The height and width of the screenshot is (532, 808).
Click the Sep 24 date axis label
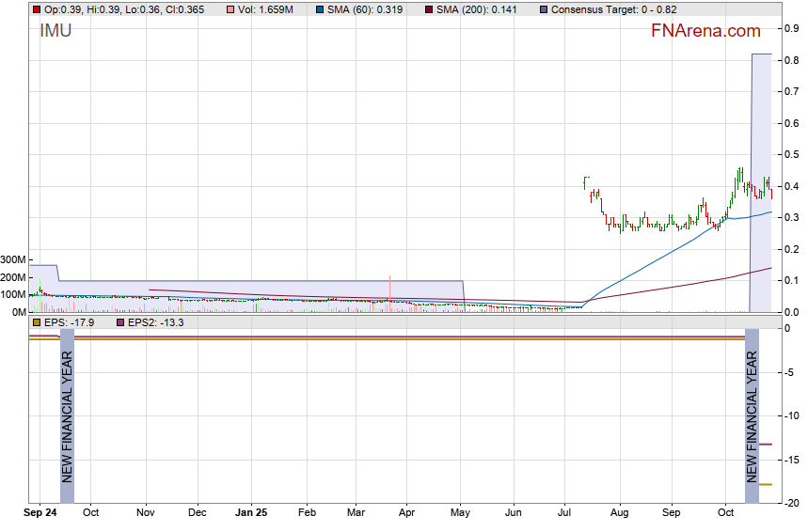[40, 514]
